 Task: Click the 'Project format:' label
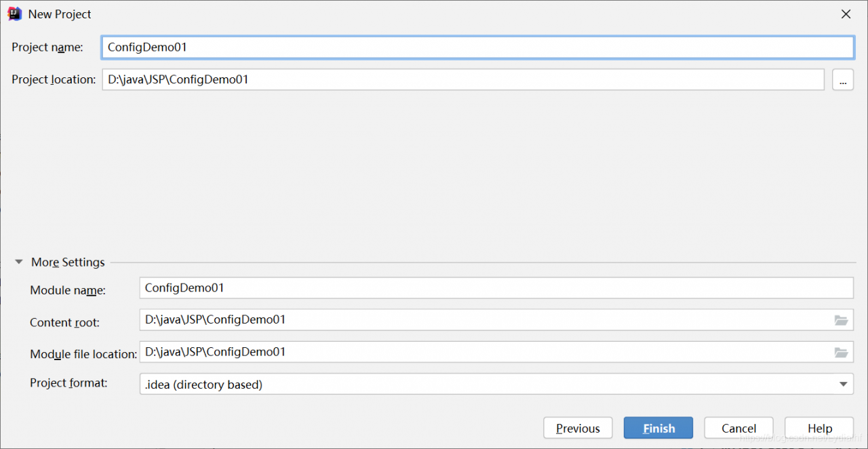coord(68,383)
